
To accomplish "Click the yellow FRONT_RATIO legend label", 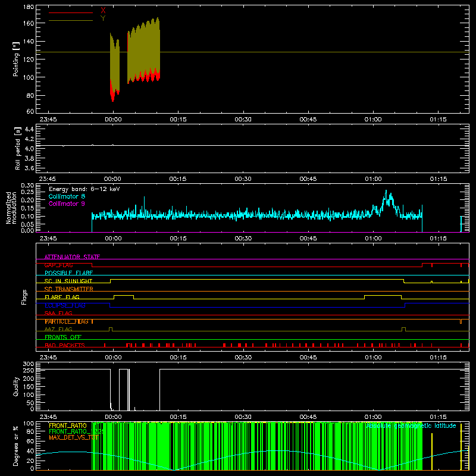I will click(x=68, y=425).
